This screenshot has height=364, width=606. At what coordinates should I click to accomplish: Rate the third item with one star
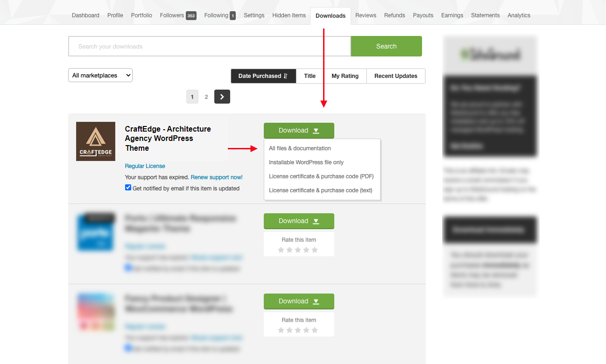pos(281,330)
